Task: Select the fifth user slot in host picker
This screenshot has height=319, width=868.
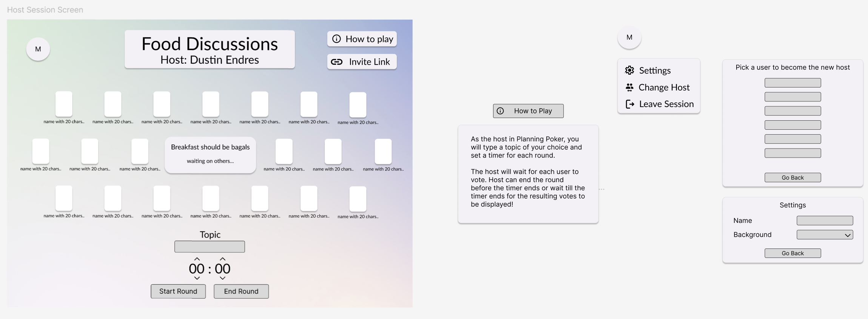Action: click(793, 139)
